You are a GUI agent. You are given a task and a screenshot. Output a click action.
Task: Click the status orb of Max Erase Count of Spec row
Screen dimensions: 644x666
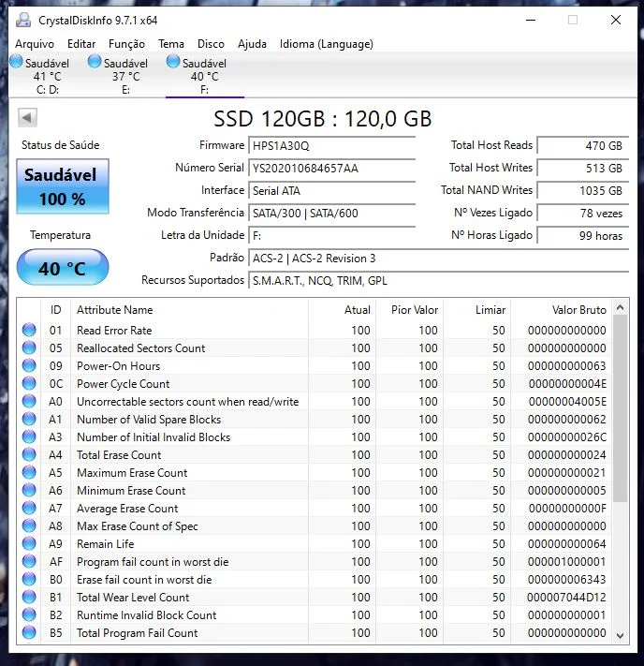(29, 525)
